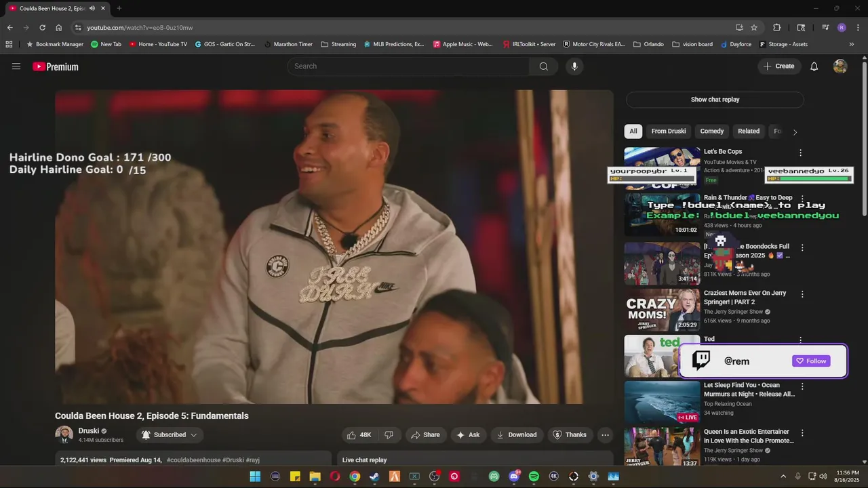868x488 pixels.
Task: Open the Windows Start menu
Action: pyautogui.click(x=255, y=476)
